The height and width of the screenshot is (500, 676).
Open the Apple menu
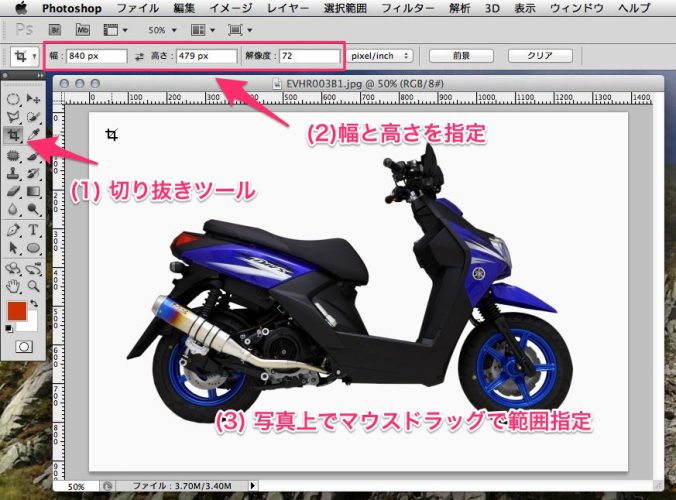(21, 7)
